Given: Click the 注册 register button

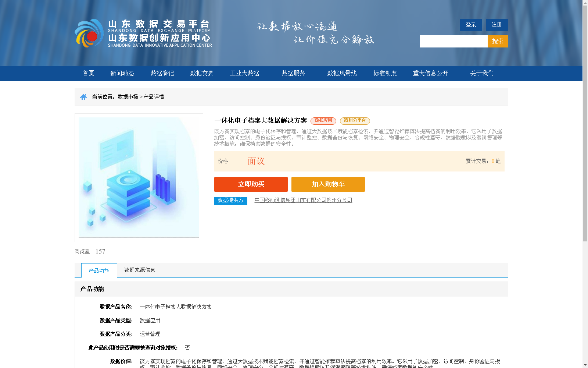Looking at the screenshot, I should click(x=497, y=25).
